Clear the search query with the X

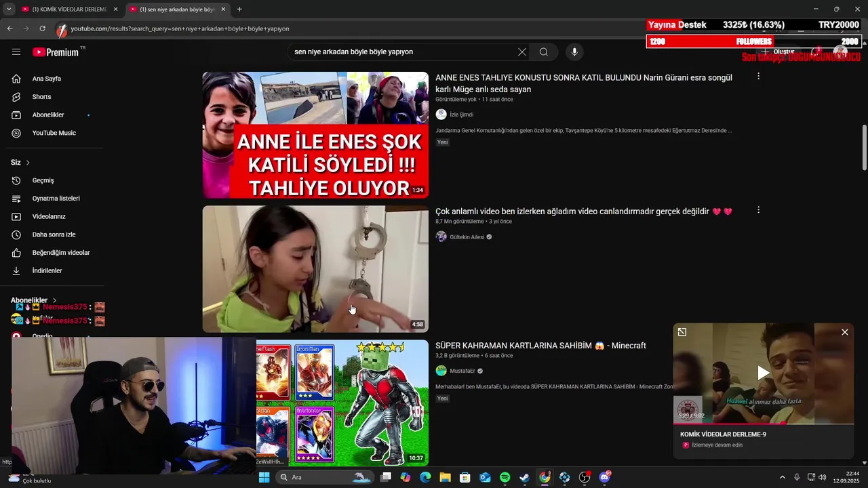(522, 52)
